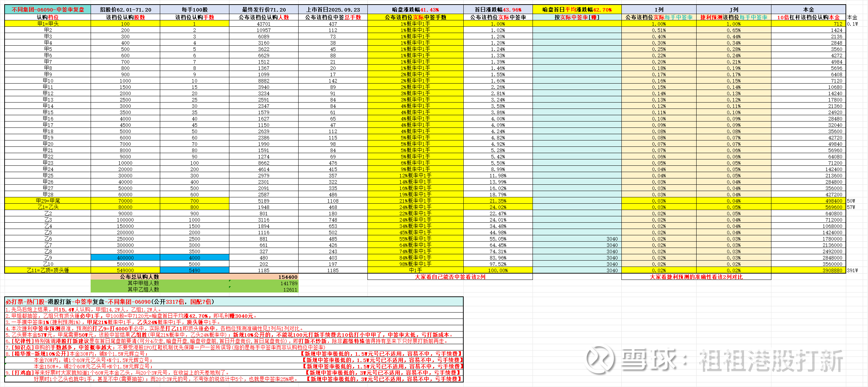Click the 甲29=甲尾 row label cell
Screen dimensions: 868x387
tap(48, 201)
